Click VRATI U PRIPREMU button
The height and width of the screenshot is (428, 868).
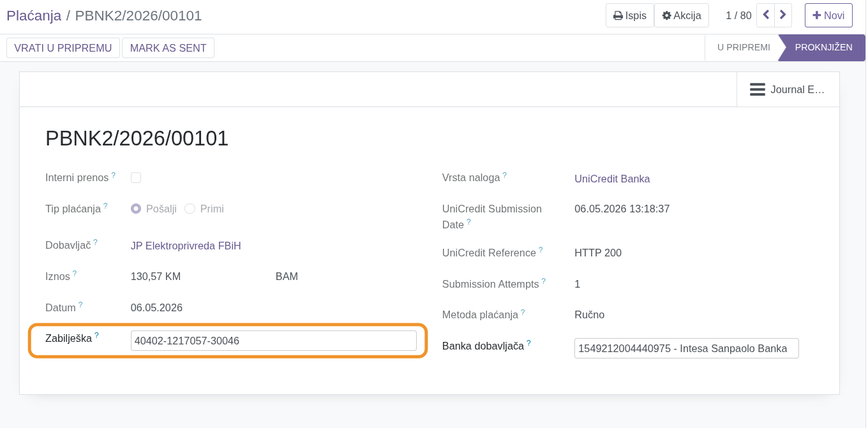pos(63,48)
